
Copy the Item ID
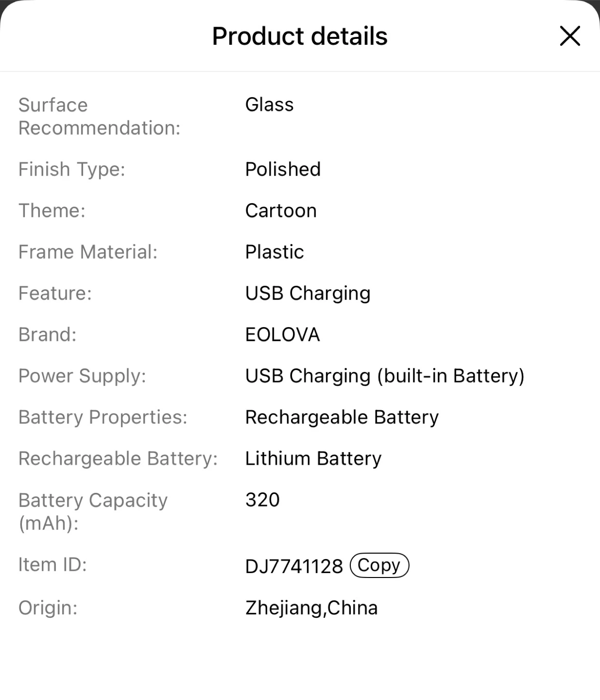pos(379,565)
